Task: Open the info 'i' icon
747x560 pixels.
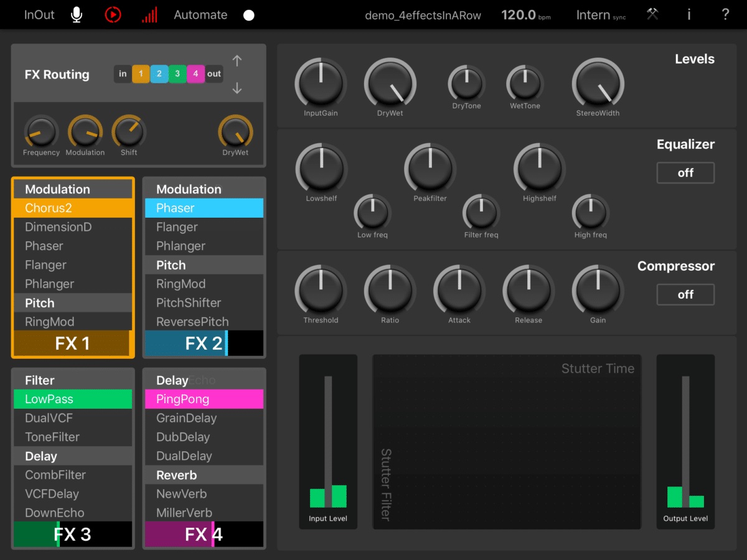Action: point(688,15)
